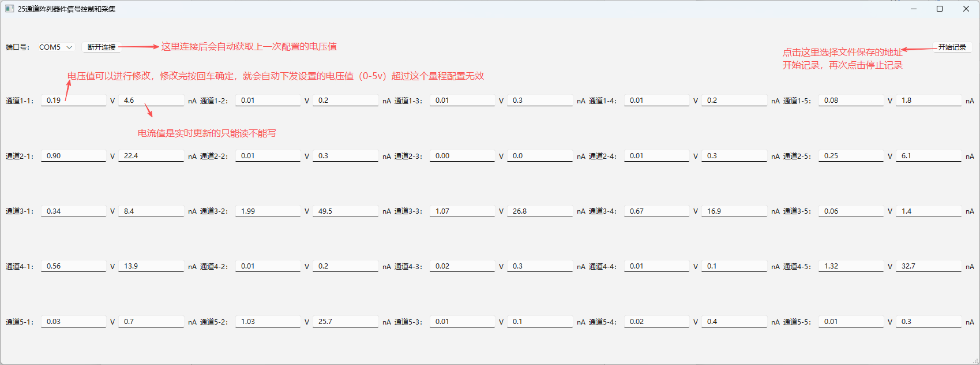Grab the window resize grip bottom-right corner
The width and height of the screenshot is (980, 365).
click(975, 361)
